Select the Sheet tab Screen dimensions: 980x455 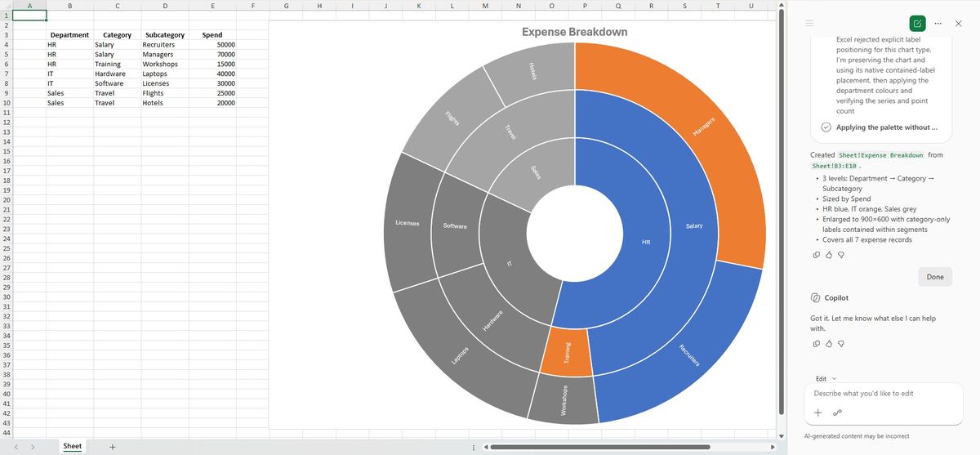point(73,446)
